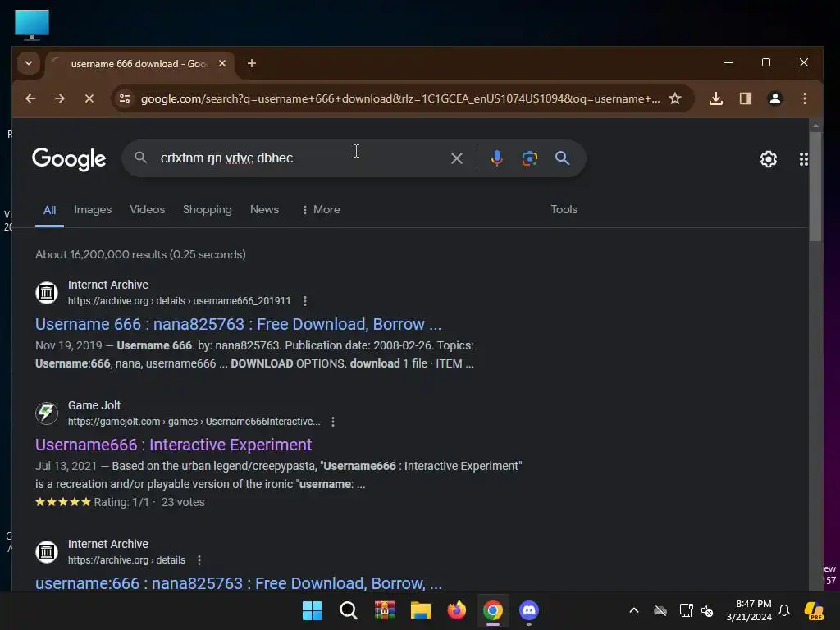Open Firefox from the taskbar
Viewport: 840px width, 630px height.
[x=456, y=610]
